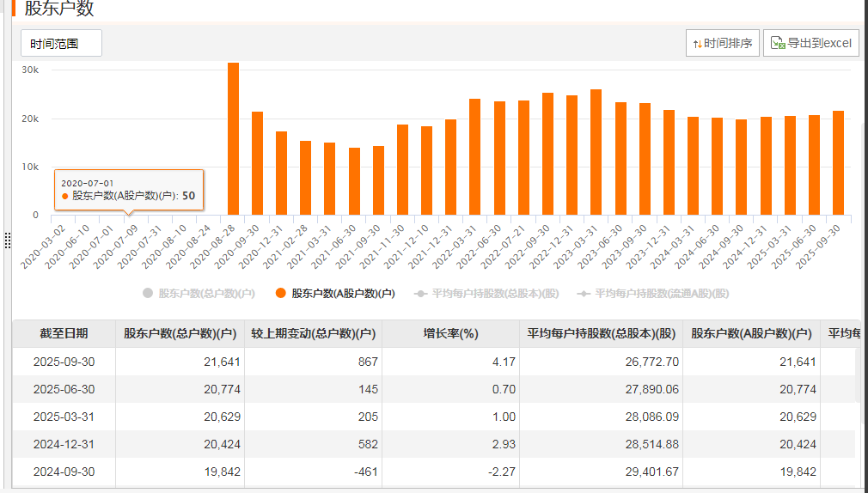Screen dimensions: 868x493
Task: Click the left panel splitter grip handle
Action: 8,240
